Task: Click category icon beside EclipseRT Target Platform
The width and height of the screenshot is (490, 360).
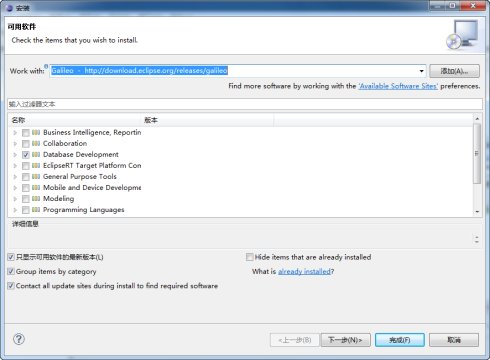Action: click(36, 166)
